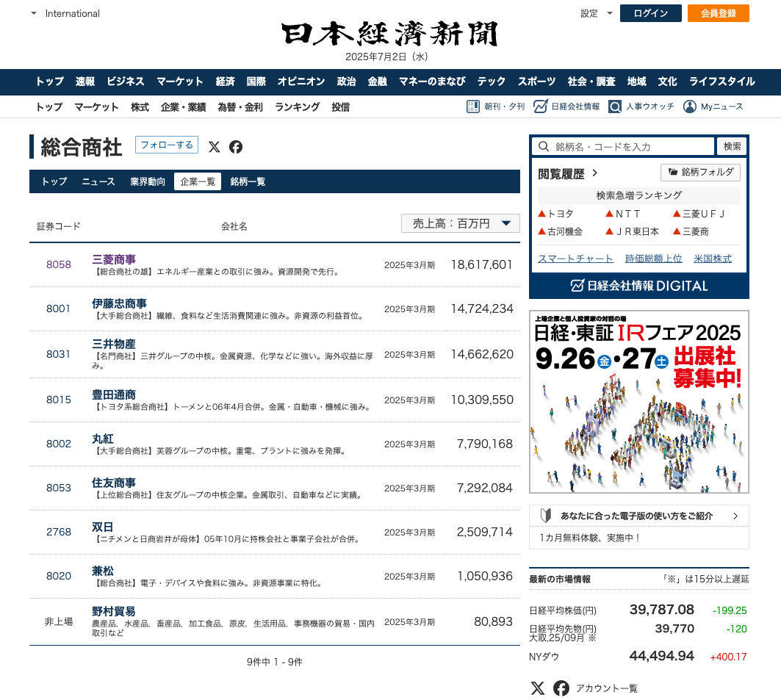Switch to the 銘柄一覧 tab

[x=248, y=181]
